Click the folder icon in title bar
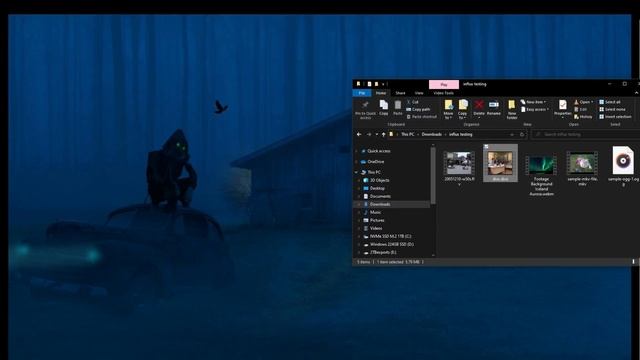The width and height of the screenshot is (640, 360). pyautogui.click(x=358, y=84)
